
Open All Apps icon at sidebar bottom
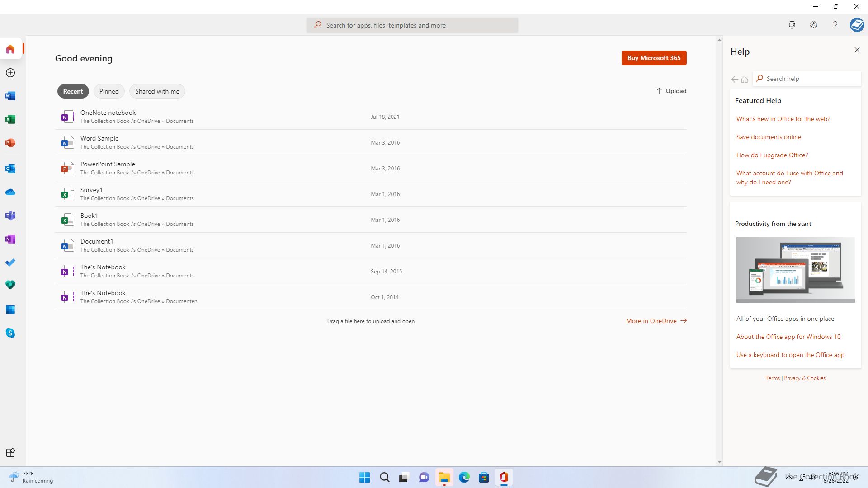coord(10,453)
